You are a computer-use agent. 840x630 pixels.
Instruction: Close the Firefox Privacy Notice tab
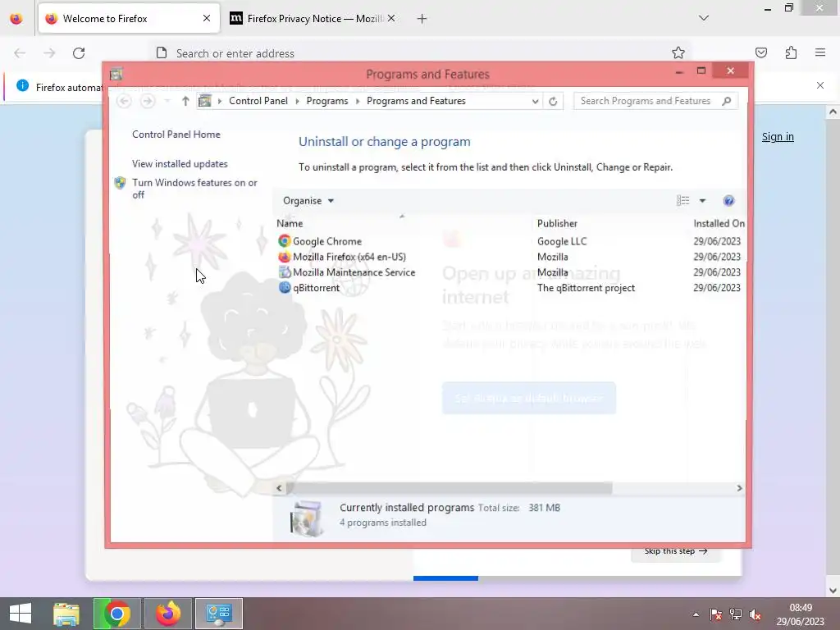point(391,18)
